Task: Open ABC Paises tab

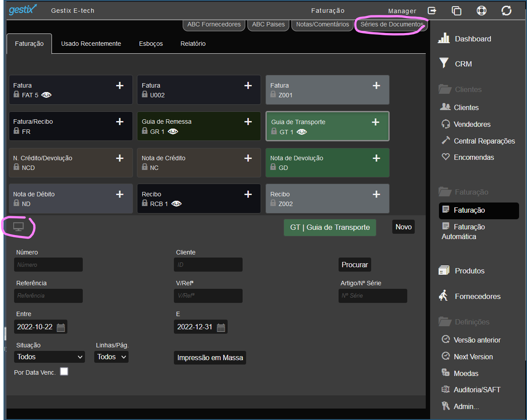Action: coord(268,25)
